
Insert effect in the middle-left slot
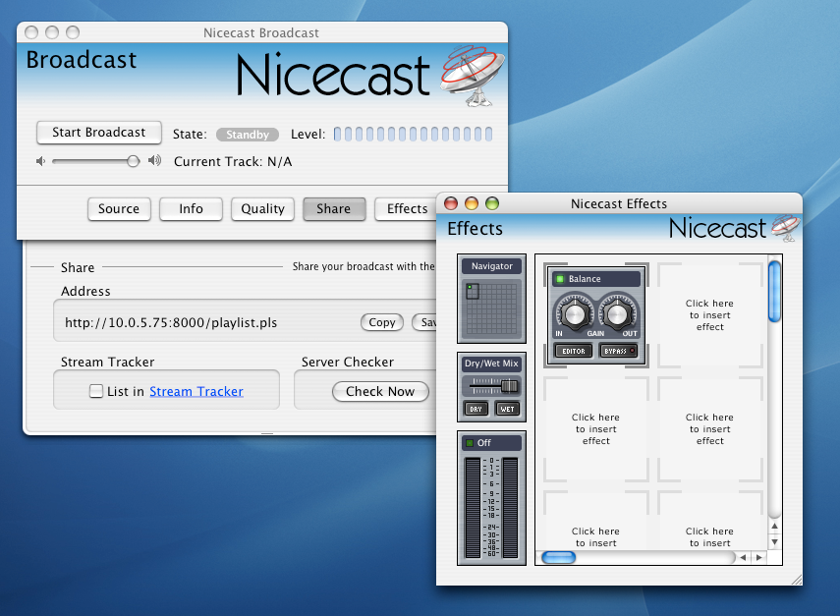click(595, 429)
